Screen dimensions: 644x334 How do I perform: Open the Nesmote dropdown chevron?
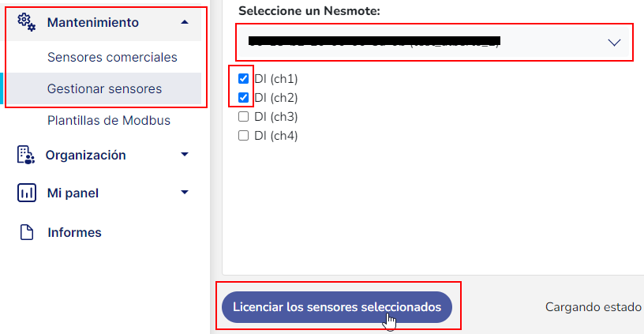(x=615, y=43)
